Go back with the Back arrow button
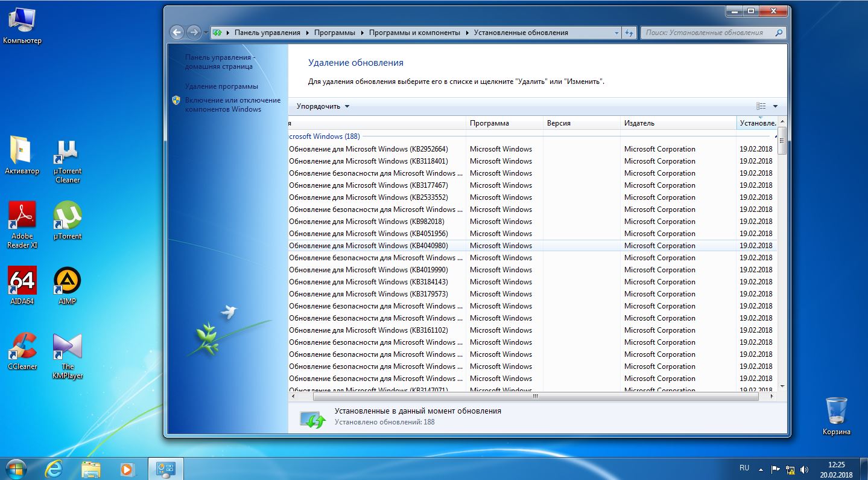Viewport: 868px width, 480px height. pyautogui.click(x=177, y=33)
